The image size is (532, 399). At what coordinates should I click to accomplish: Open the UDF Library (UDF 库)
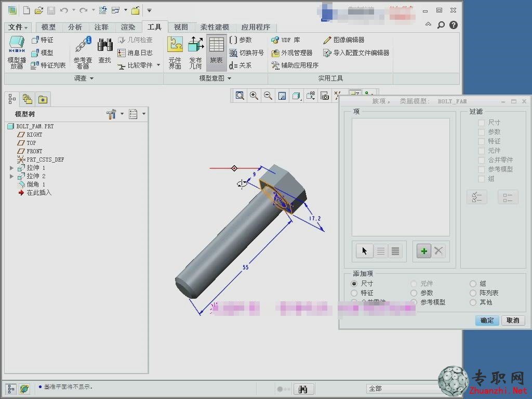tap(286, 40)
